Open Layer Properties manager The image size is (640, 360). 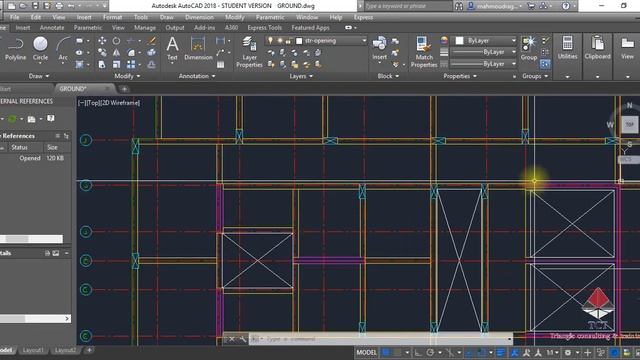[x=249, y=52]
